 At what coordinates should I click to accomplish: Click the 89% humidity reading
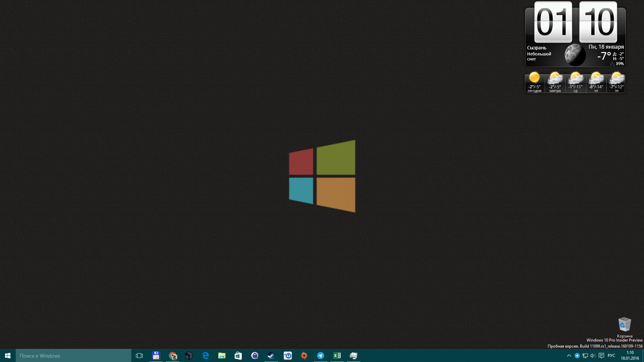(620, 64)
